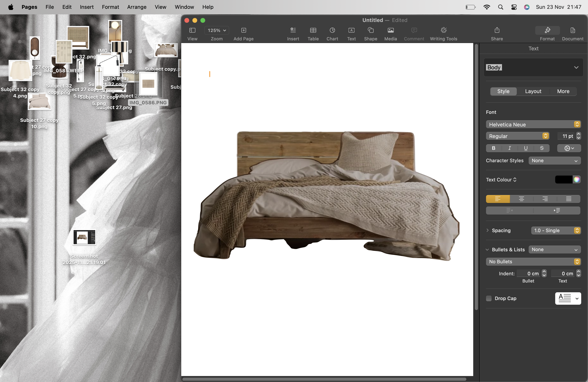
Task: Open the Writing Tools toolbar icon
Action: pyautogui.click(x=443, y=30)
